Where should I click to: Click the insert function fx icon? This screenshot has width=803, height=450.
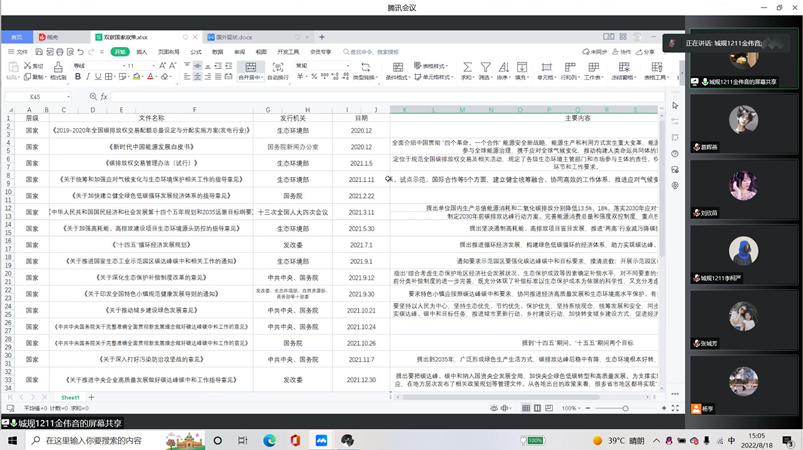102,97
